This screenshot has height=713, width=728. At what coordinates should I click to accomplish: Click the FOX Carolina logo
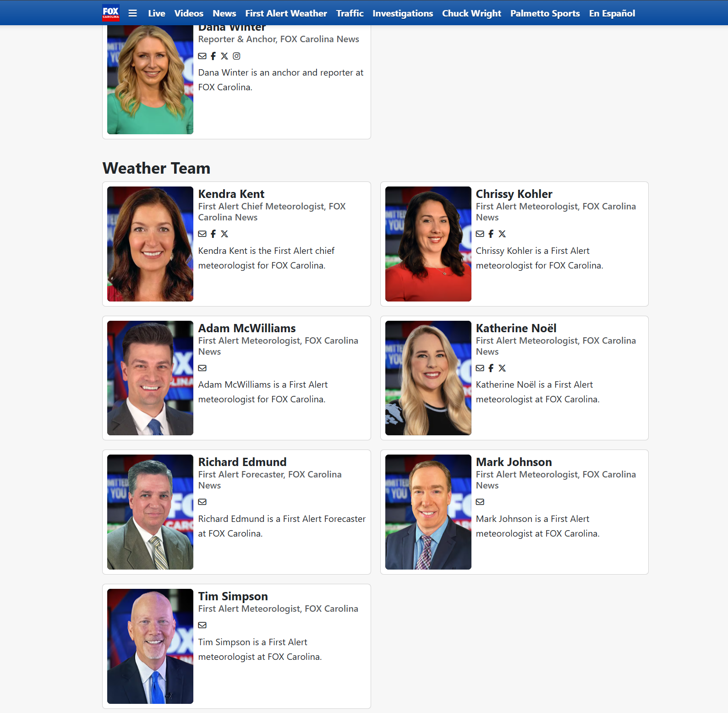111,13
